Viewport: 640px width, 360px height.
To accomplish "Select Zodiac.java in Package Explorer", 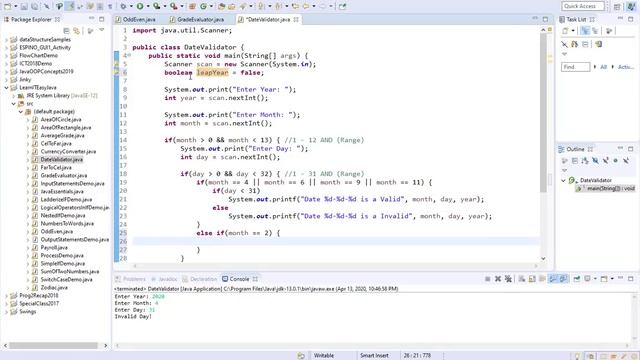I will (x=54, y=288).
